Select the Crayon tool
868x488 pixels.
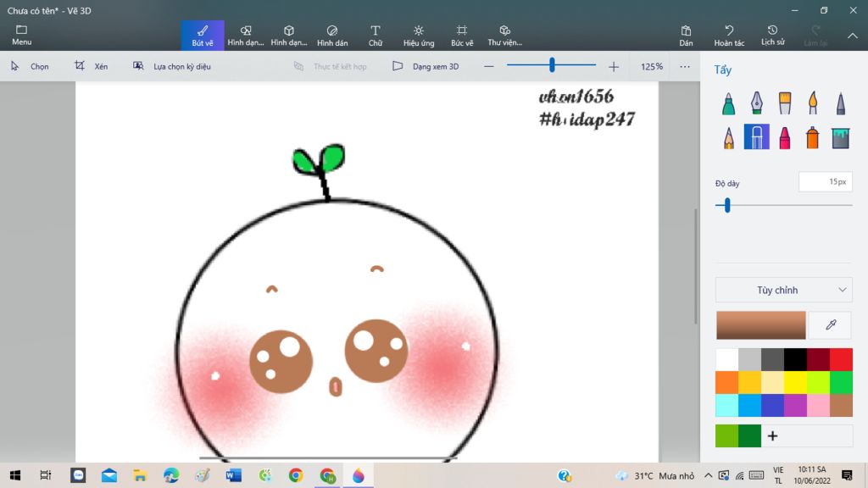785,137
